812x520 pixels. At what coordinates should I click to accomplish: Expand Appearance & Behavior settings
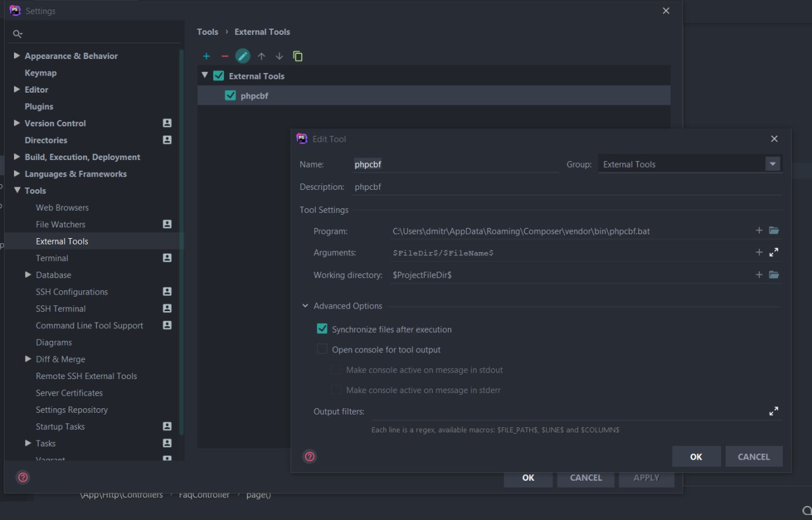tap(17, 56)
